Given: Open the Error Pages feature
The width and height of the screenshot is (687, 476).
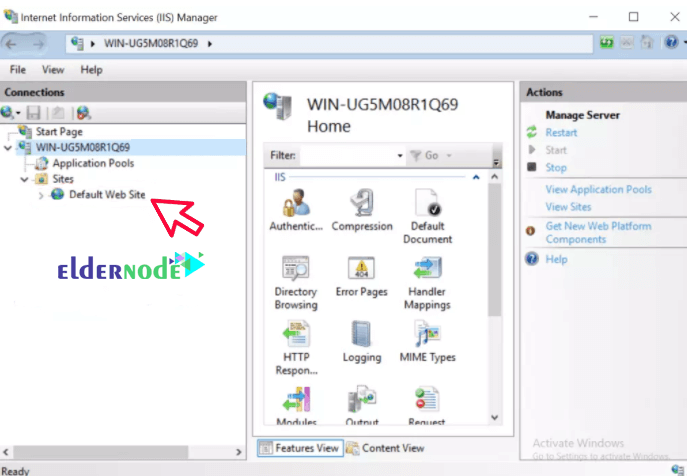Looking at the screenshot, I should pyautogui.click(x=361, y=276).
